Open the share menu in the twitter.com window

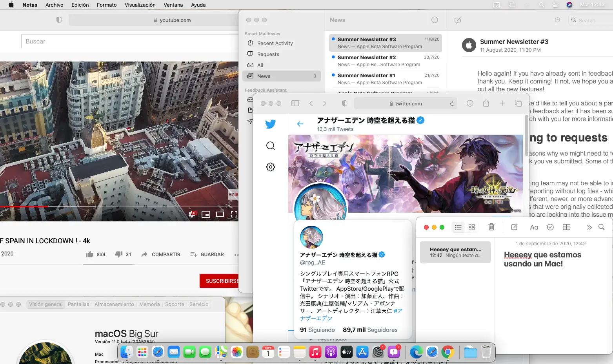(486, 103)
